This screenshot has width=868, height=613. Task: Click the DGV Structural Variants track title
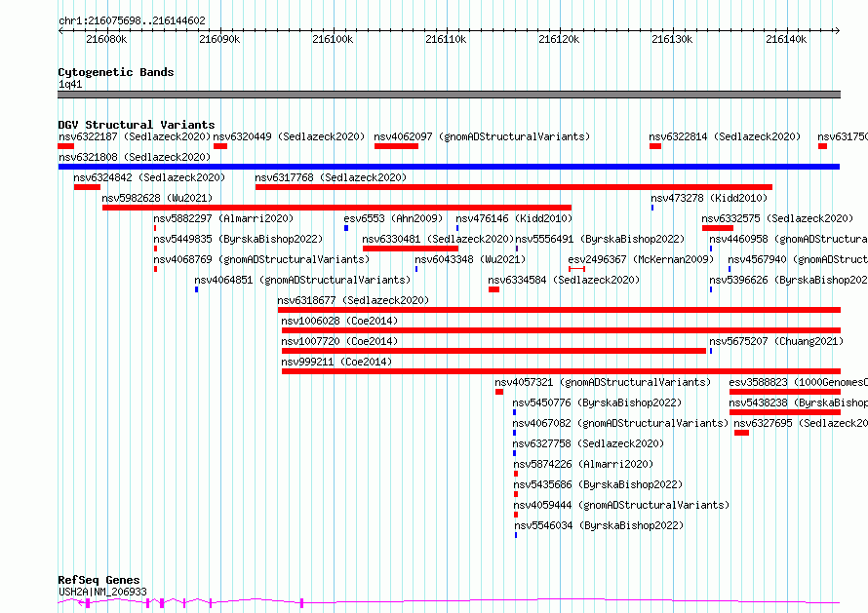pyautogui.click(x=137, y=125)
